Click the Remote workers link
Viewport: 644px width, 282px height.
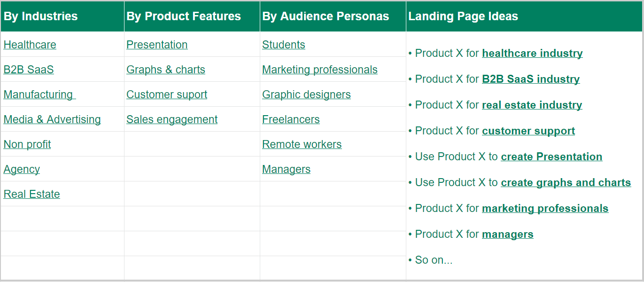(302, 144)
